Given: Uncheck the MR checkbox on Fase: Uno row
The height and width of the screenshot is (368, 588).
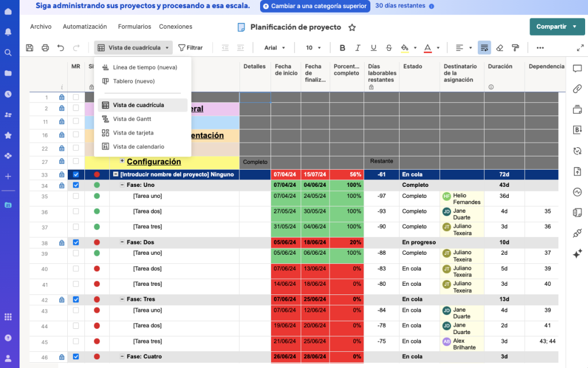Looking at the screenshot, I should [75, 185].
